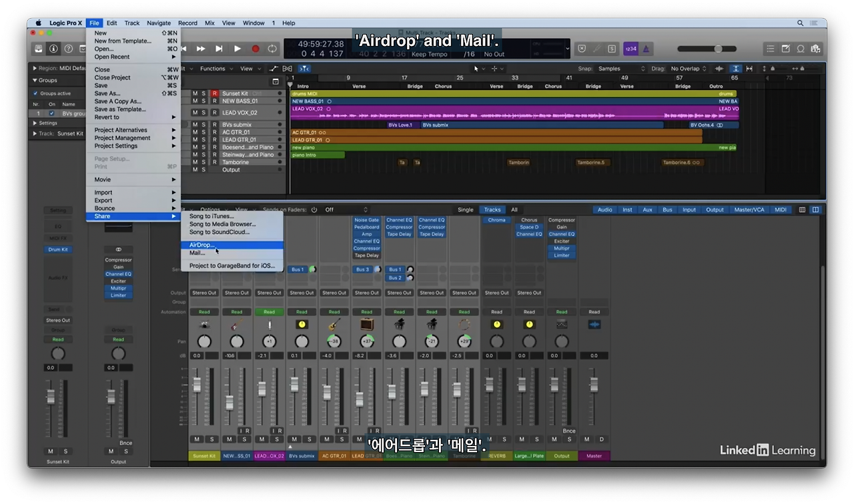Screen dimensions: 854x504
Task: Open the Snap Samples dropdown
Action: click(x=622, y=69)
